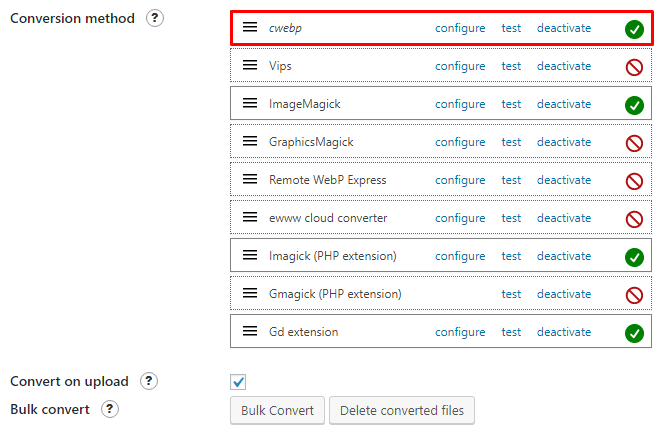664x438 pixels.
Task: Test ewww cloud converter
Action: tap(511, 218)
